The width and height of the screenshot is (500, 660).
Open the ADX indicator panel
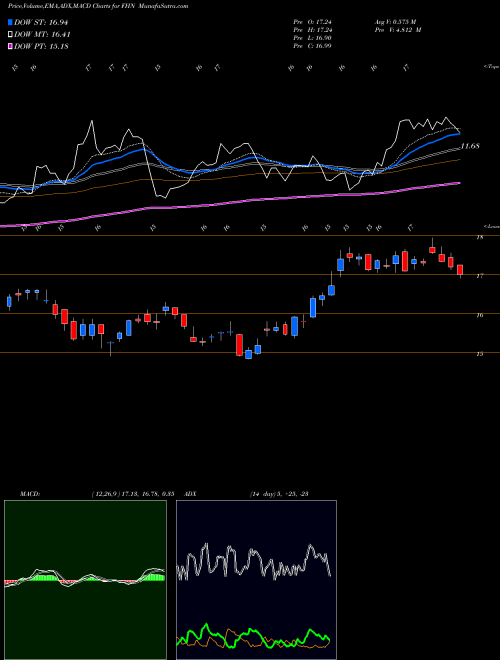click(x=256, y=580)
